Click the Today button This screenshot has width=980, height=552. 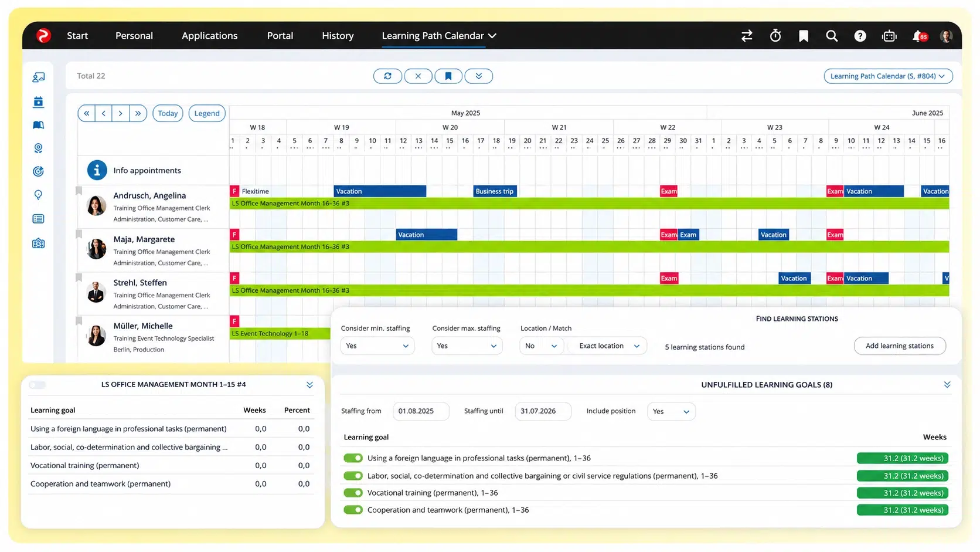click(168, 113)
